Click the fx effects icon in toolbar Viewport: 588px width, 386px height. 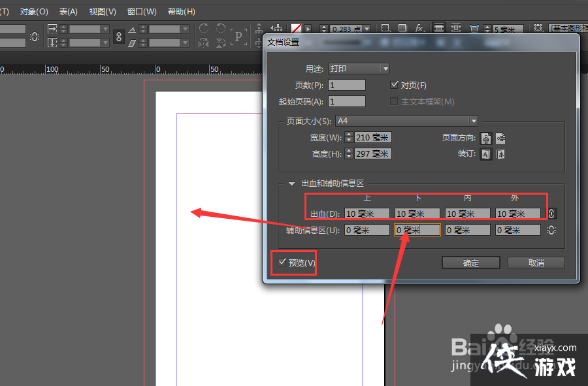[419, 28]
